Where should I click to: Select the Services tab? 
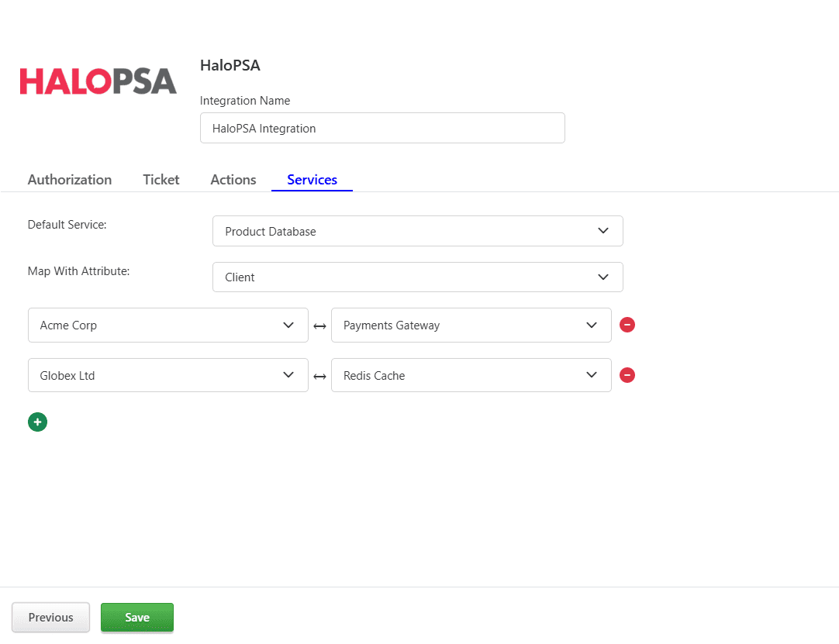tap(312, 180)
